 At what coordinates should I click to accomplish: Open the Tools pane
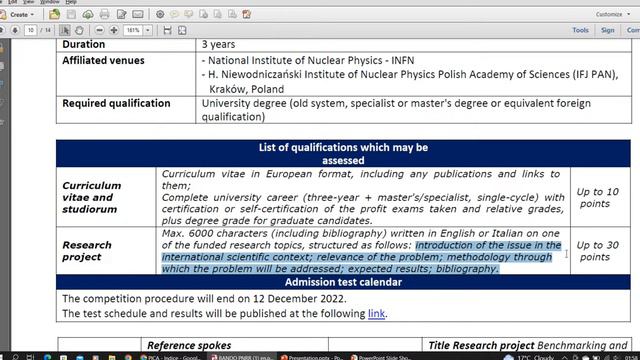pos(580,30)
